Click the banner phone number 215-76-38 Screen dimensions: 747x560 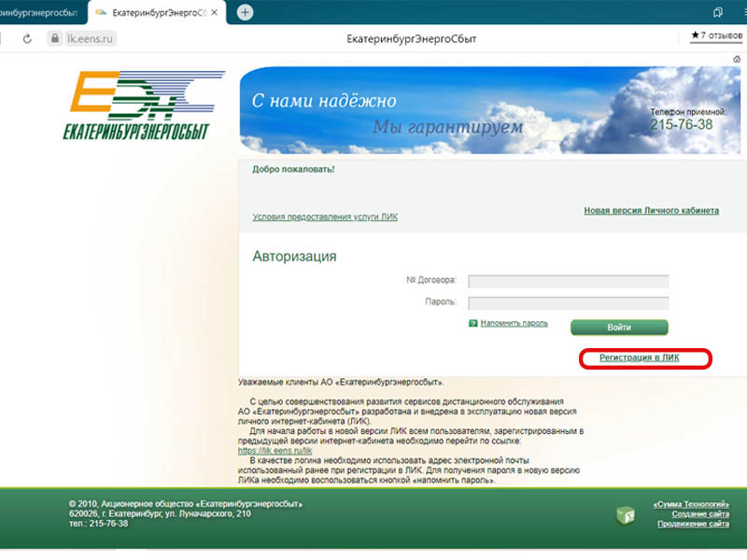coord(682,125)
